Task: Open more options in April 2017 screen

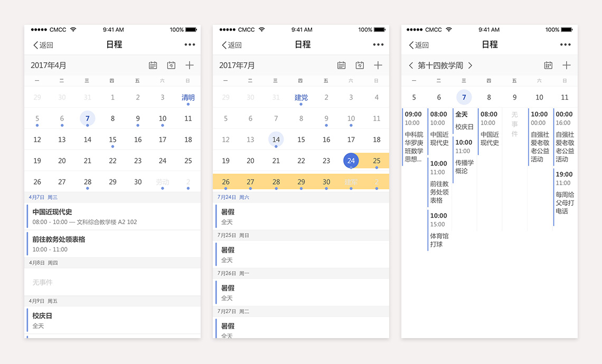Action: point(190,45)
